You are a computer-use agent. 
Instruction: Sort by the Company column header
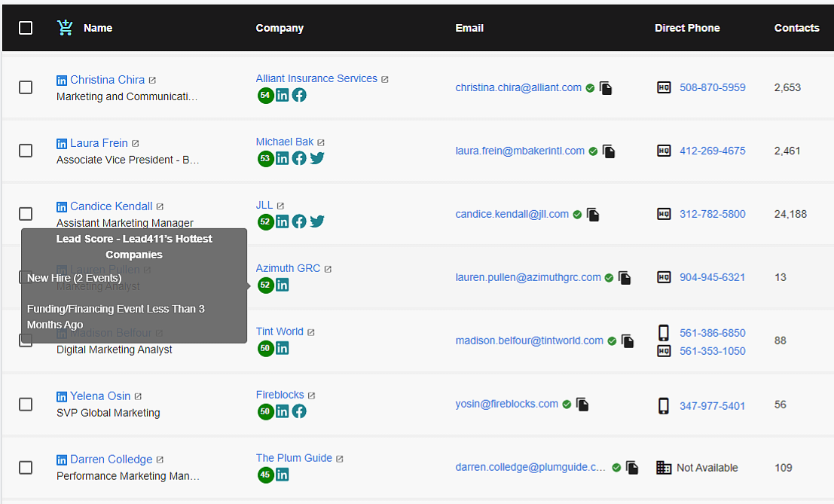pyautogui.click(x=280, y=28)
